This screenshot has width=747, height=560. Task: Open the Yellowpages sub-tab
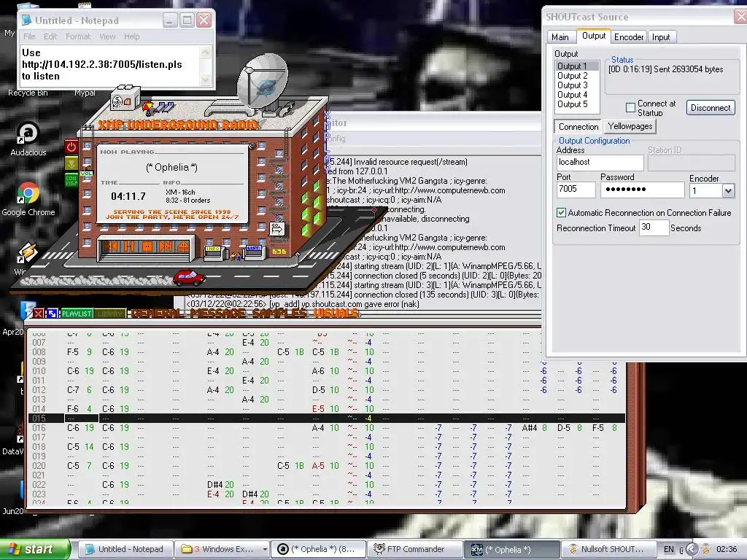point(630,126)
